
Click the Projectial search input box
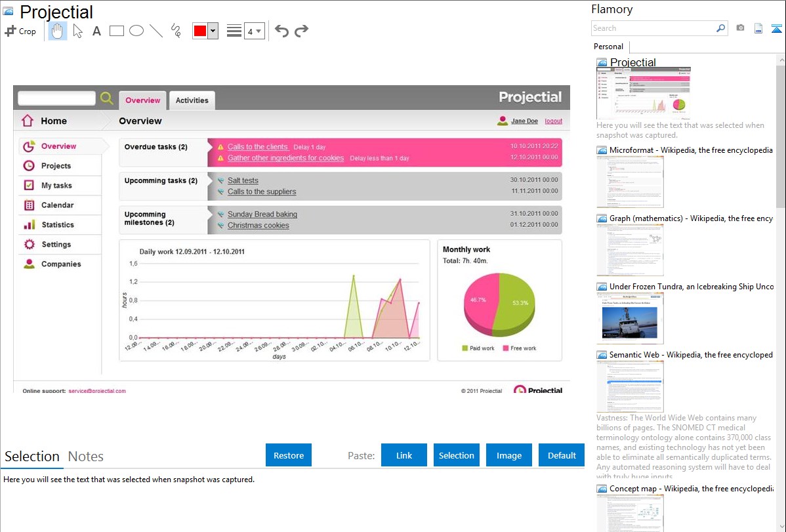click(x=56, y=98)
